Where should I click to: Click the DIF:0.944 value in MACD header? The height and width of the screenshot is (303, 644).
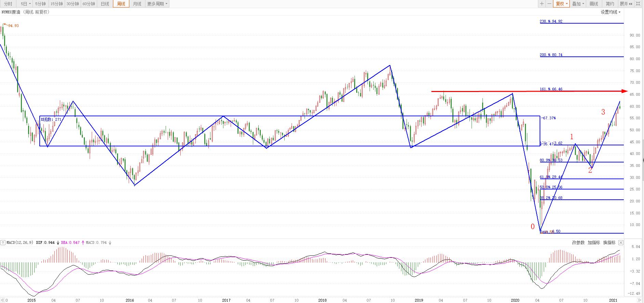pyautogui.click(x=45, y=243)
